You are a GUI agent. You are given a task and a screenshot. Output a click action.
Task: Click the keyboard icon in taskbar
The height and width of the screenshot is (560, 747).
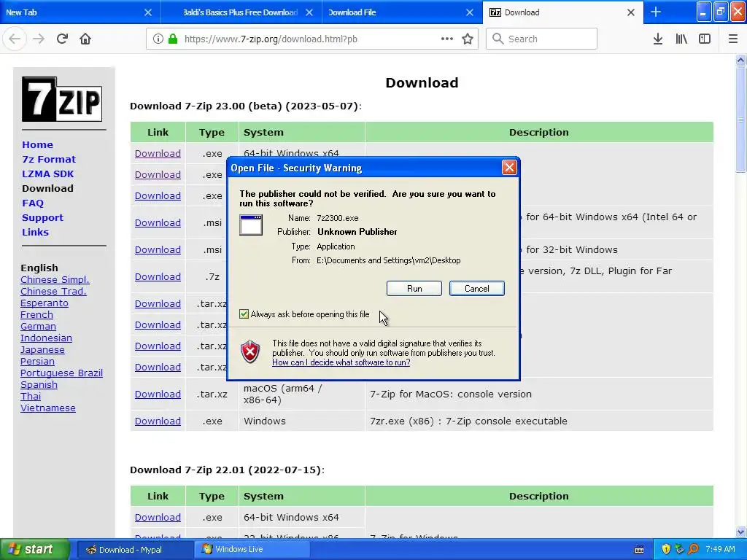[x=639, y=550]
